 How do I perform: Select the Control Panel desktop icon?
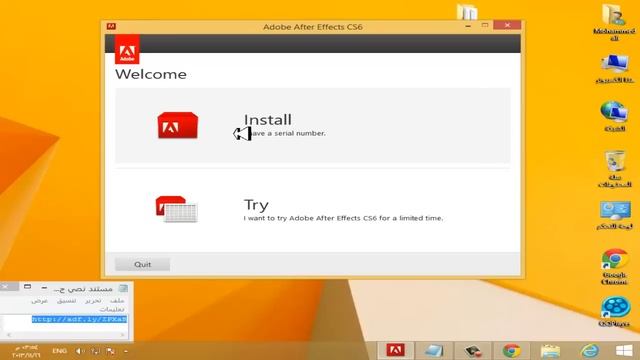615,215
